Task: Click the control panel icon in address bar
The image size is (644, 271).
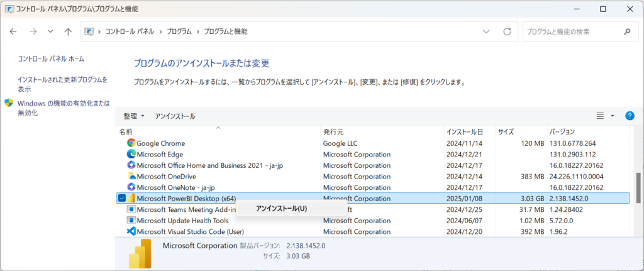Action: [x=88, y=31]
